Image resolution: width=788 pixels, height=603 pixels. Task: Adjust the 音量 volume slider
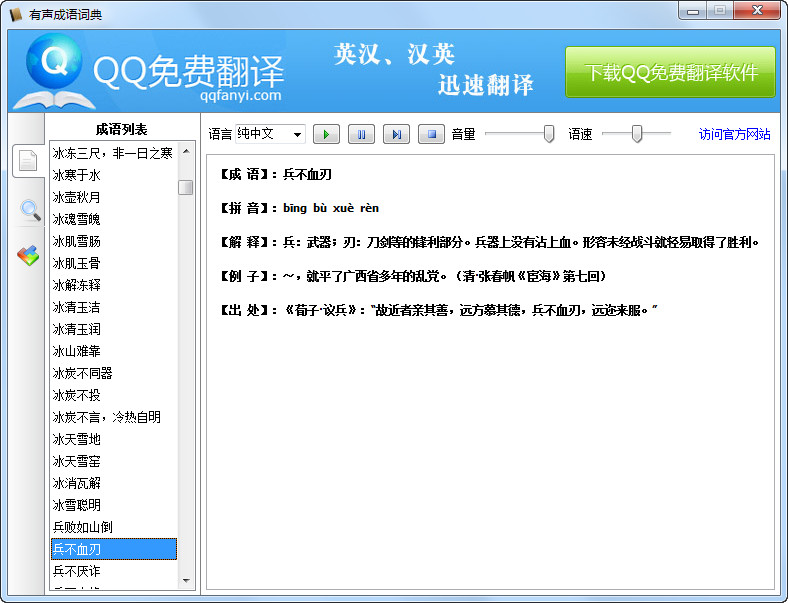pyautogui.click(x=549, y=134)
